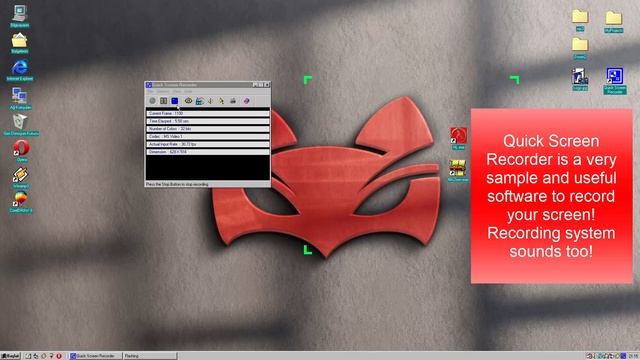Click the cursor options toolbar icon
640x360 pixels.
tap(221, 101)
